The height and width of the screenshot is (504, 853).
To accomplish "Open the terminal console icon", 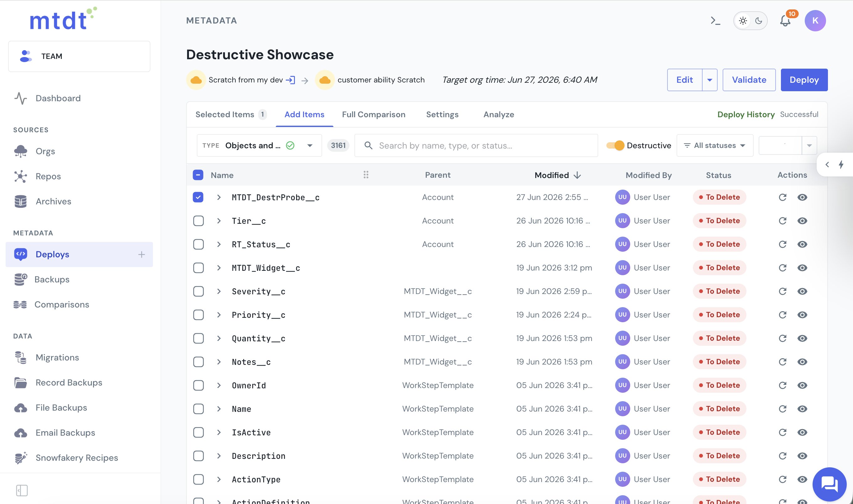I will coord(715,21).
